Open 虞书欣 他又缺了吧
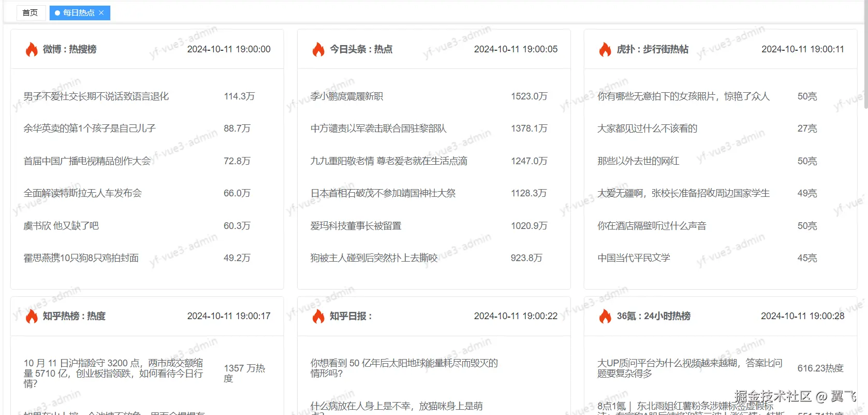868x415 pixels. pyautogui.click(x=61, y=226)
